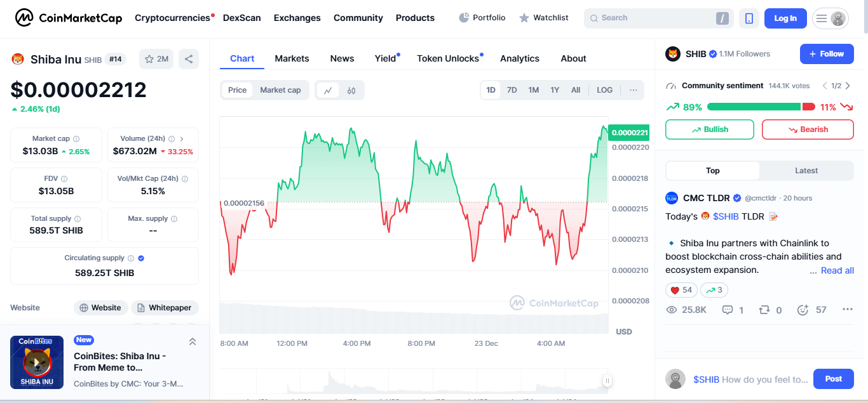The height and width of the screenshot is (403, 868).
Task: Open the hamburger profile menu
Action: click(x=831, y=18)
